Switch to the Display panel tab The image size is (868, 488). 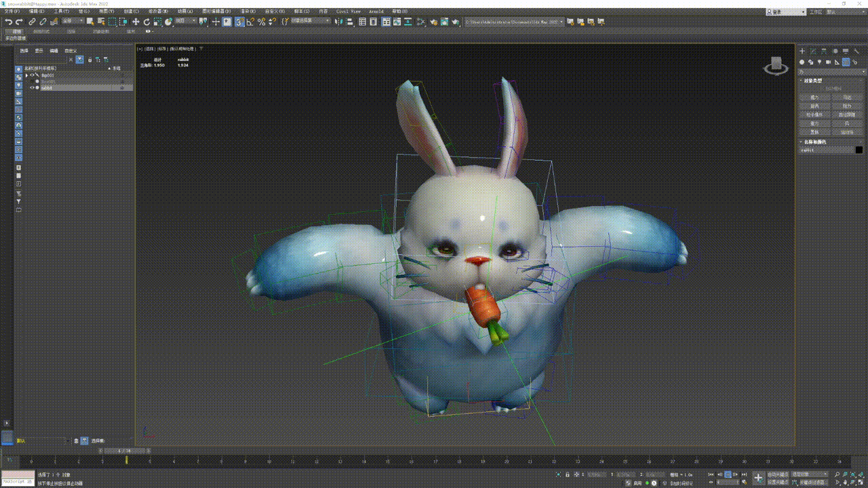tap(845, 51)
